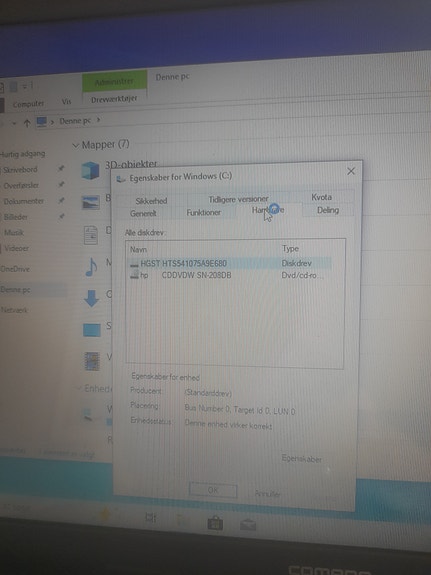The height and width of the screenshot is (575, 431).
Task: Click the blue download arrow folder icon
Action: click(x=91, y=298)
